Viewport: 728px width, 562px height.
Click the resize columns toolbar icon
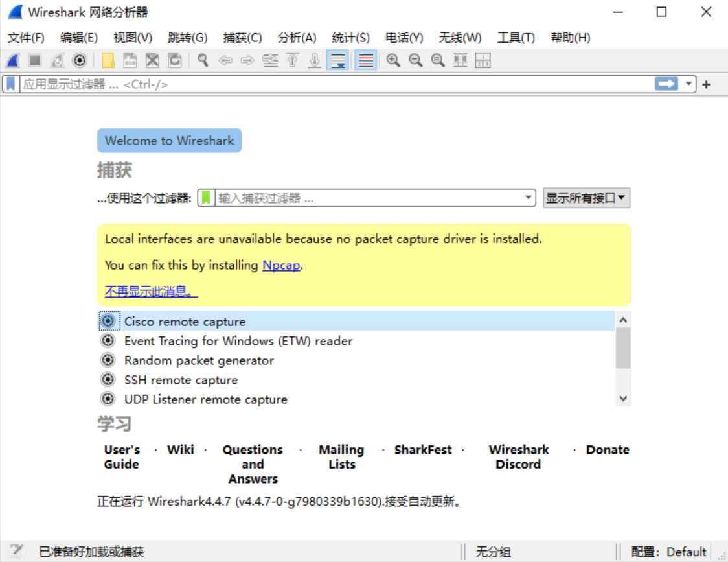[459, 62]
